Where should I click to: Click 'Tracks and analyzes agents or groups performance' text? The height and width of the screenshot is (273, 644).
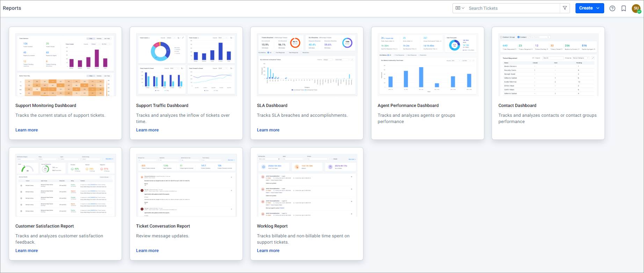(417, 118)
